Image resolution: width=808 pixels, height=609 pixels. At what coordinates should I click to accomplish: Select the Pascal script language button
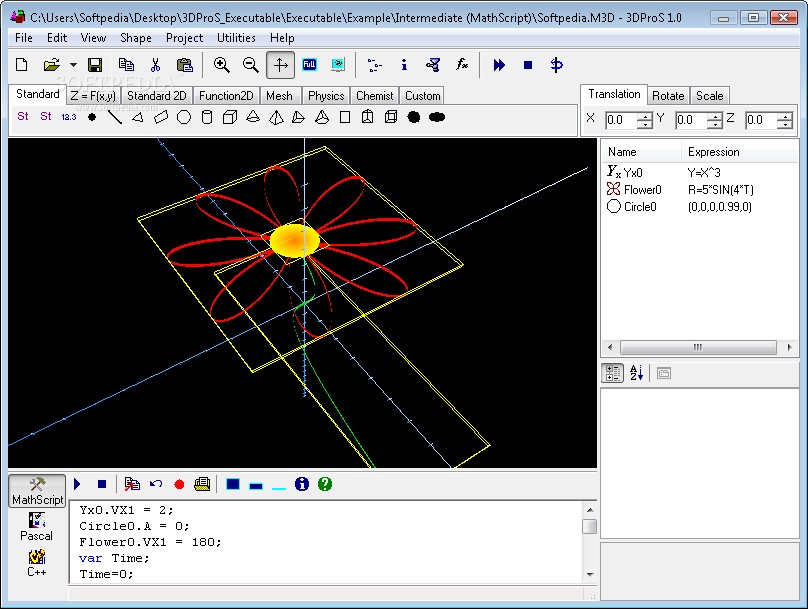point(37,526)
